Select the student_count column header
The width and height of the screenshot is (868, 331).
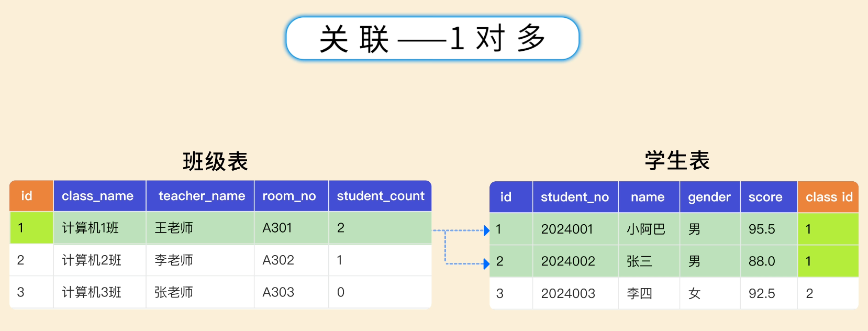[381, 196]
